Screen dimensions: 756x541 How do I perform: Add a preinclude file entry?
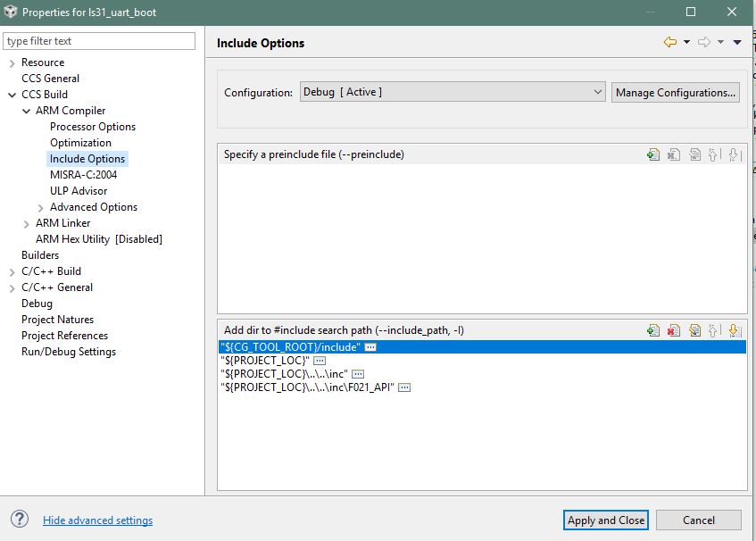pos(652,154)
